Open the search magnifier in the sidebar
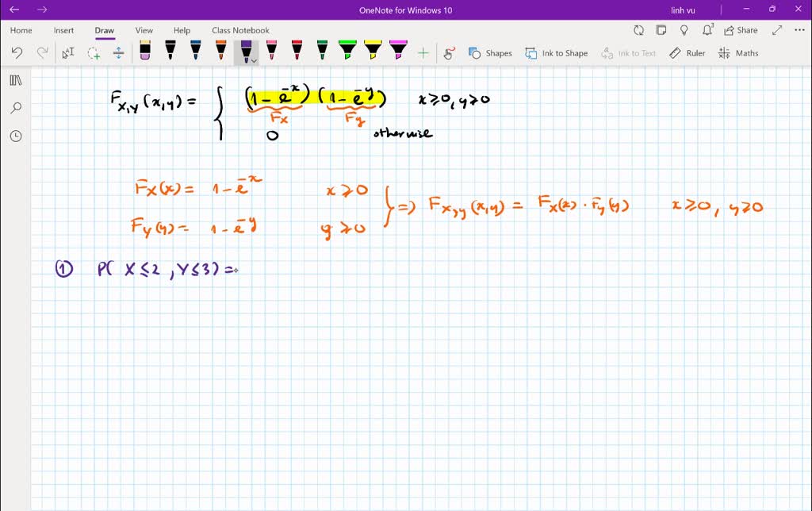Screen dimensions: 812x511 pos(16,107)
